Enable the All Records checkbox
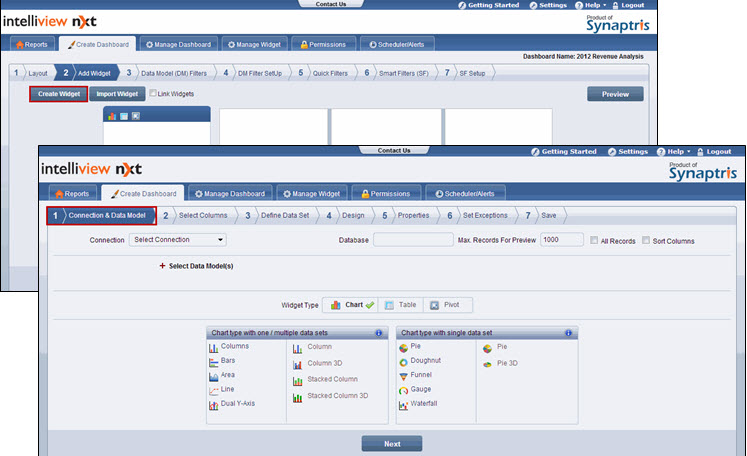This screenshot has height=456, width=747. tap(594, 240)
